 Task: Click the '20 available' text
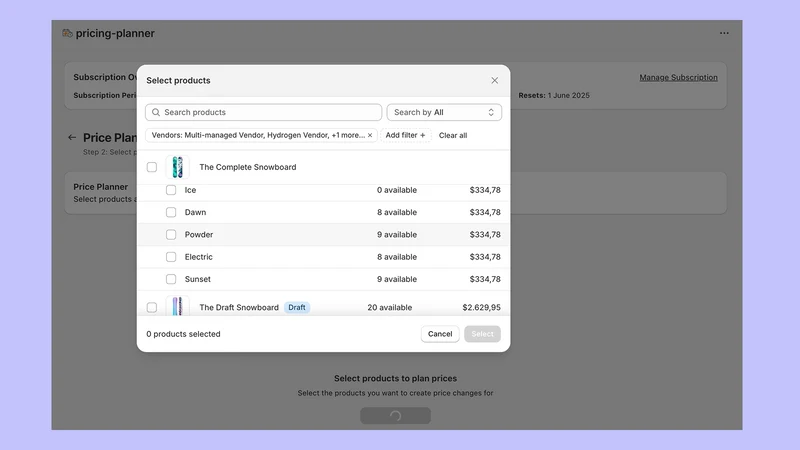click(390, 307)
